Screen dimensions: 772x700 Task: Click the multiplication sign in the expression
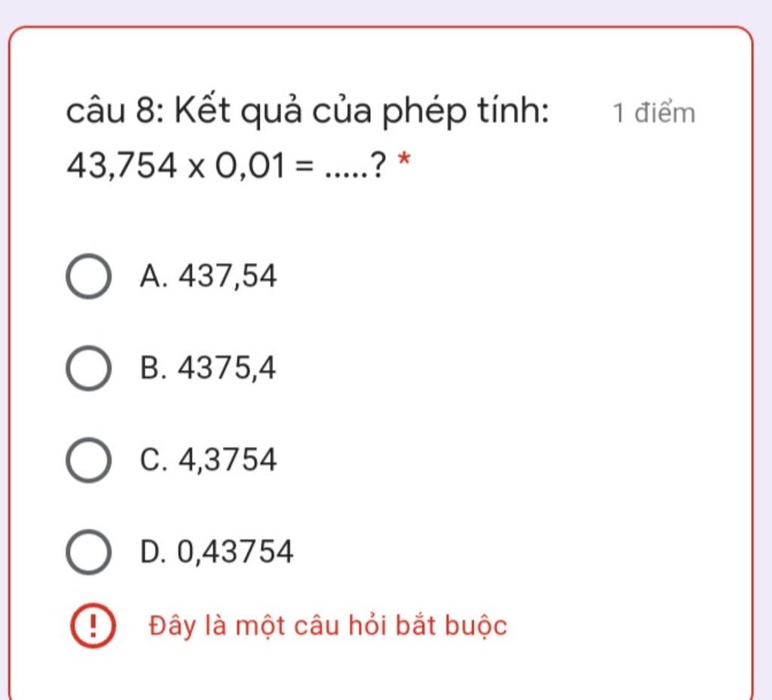(x=196, y=169)
